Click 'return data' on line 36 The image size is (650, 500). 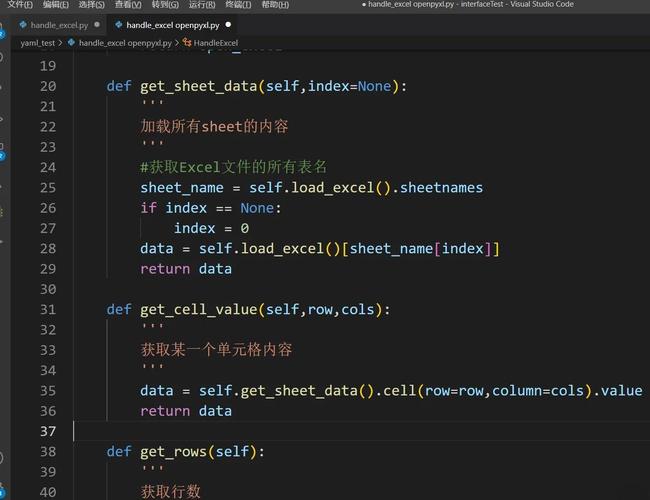186,411
